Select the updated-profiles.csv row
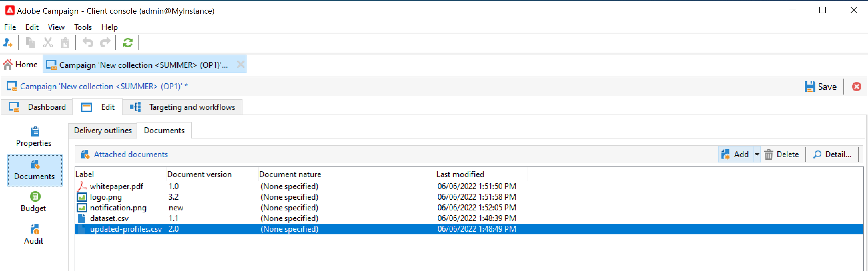Screen dimensions: 868x271 pos(469,229)
